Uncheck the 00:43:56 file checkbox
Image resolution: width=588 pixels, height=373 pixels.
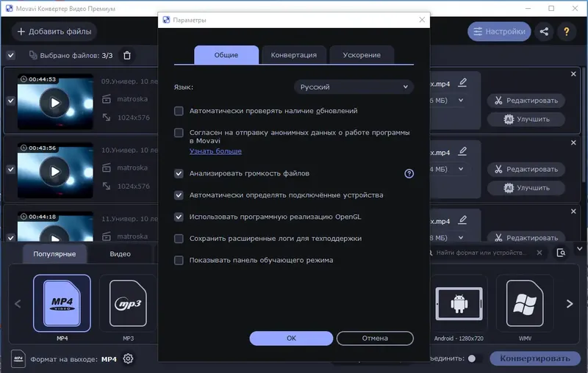pos(11,170)
